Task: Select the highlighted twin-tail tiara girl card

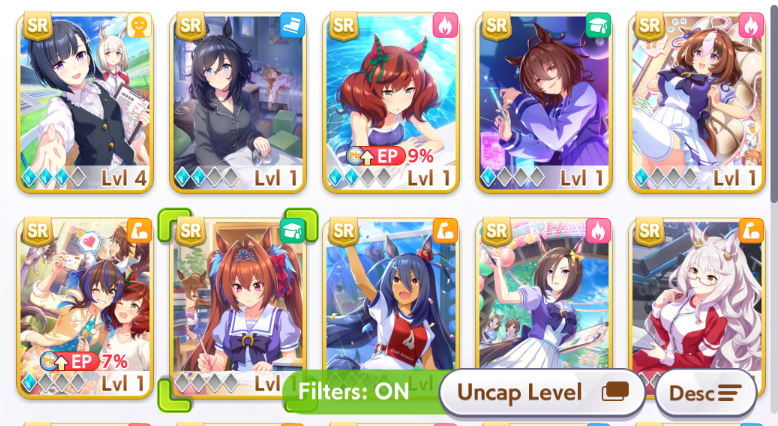Action: tap(238, 308)
